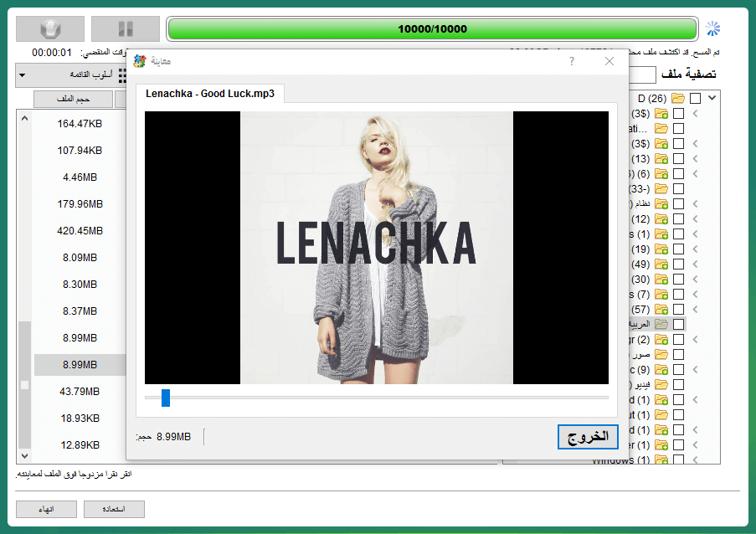The image size is (756, 534).
Task: Click the green 10000/10000 progress bar
Action: click(x=432, y=29)
